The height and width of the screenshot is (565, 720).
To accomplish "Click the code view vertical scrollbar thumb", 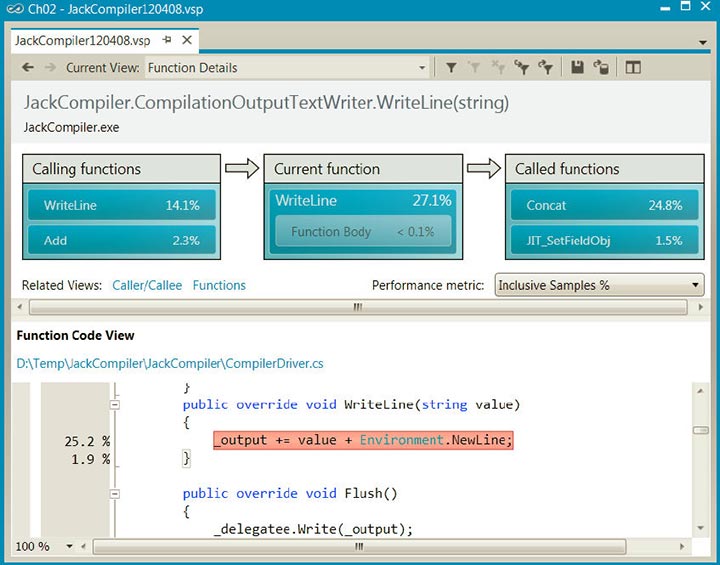I will pos(701,430).
